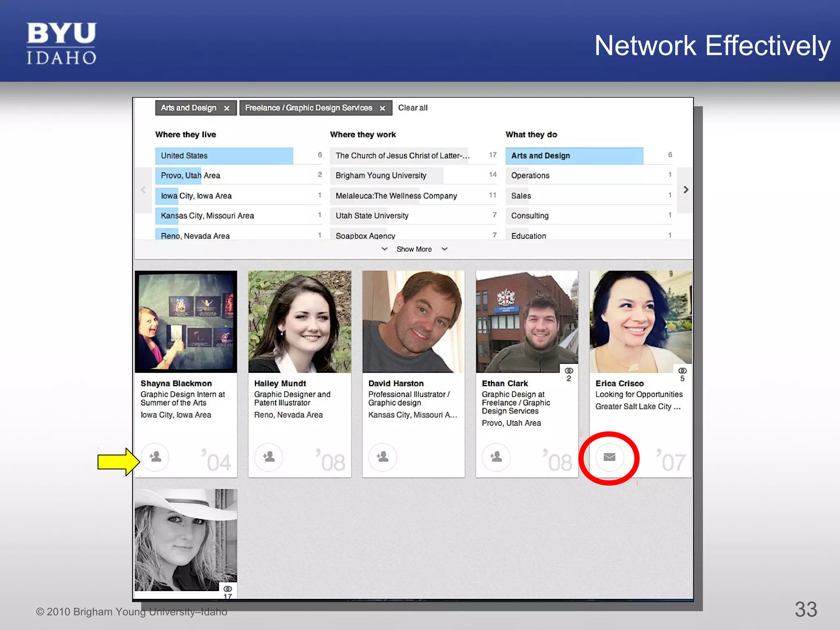Filter by Melaleuca: The Wellness Company
The height and width of the screenshot is (630, 840).
[x=413, y=196]
